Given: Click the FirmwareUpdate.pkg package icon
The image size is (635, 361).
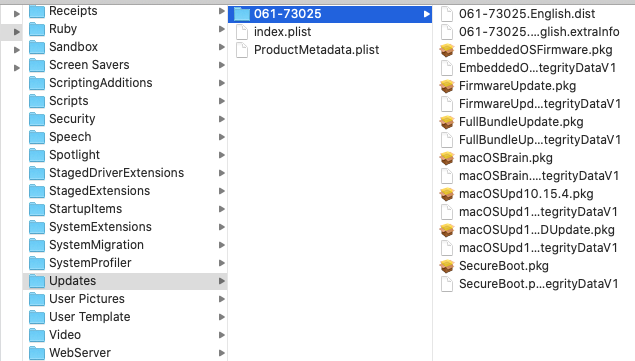Looking at the screenshot, I should [447, 86].
